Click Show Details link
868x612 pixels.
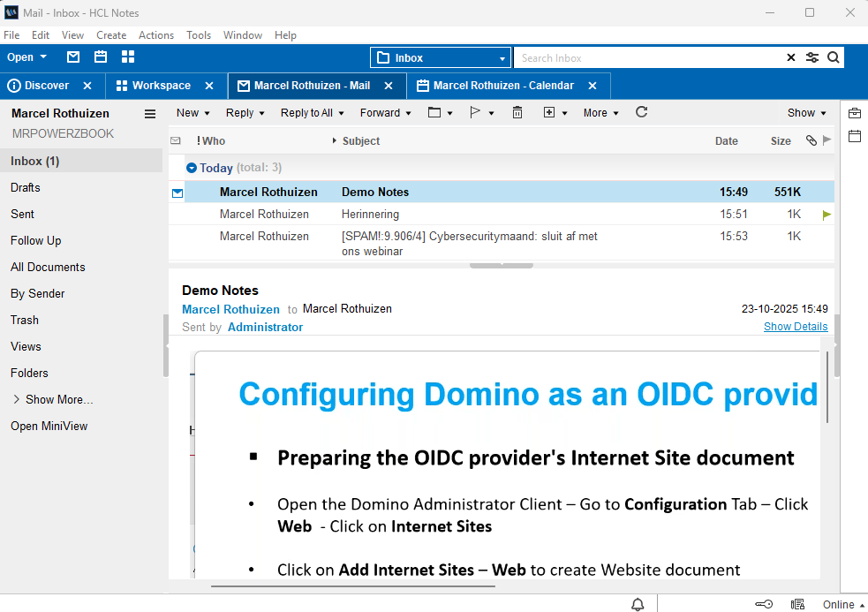tap(796, 327)
